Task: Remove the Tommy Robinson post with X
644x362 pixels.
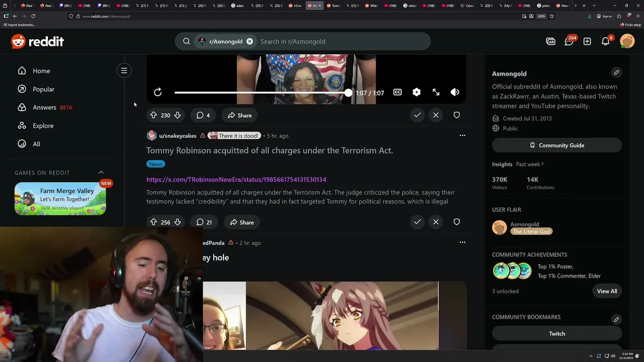Action: tap(436, 222)
